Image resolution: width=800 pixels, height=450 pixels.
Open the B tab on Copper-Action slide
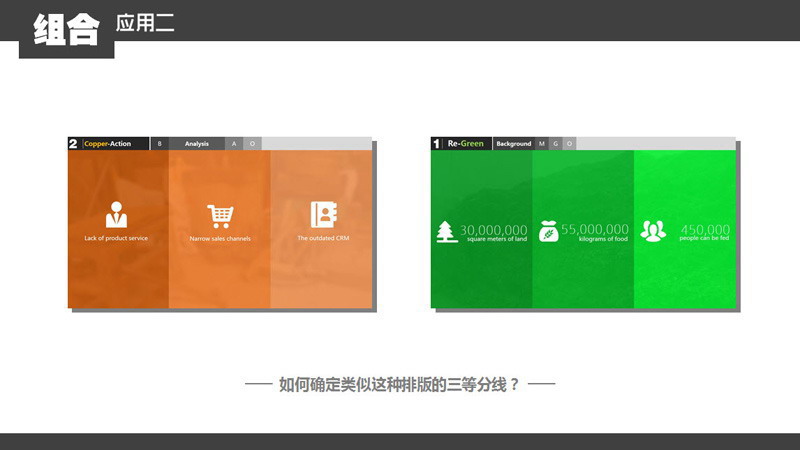(159, 144)
